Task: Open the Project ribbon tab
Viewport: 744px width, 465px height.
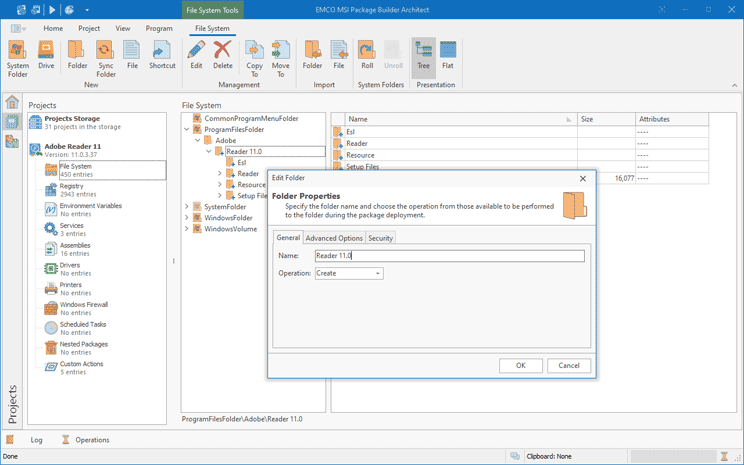Action: click(89, 28)
